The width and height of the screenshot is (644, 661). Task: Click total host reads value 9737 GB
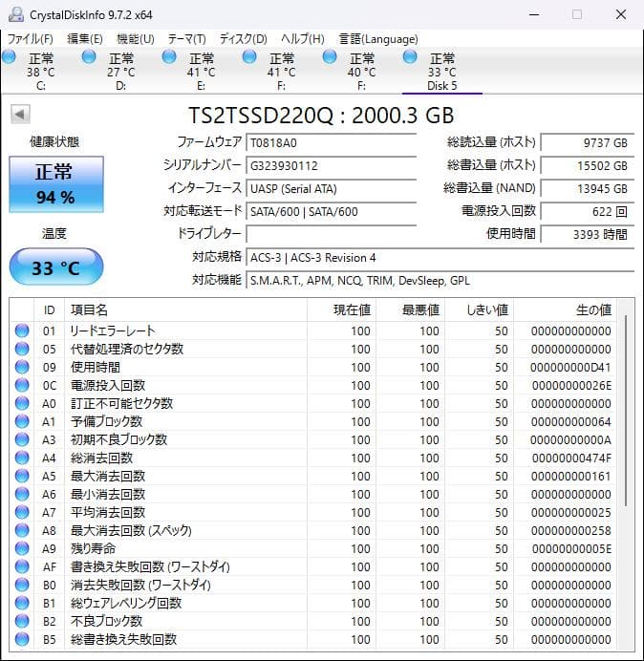587,142
